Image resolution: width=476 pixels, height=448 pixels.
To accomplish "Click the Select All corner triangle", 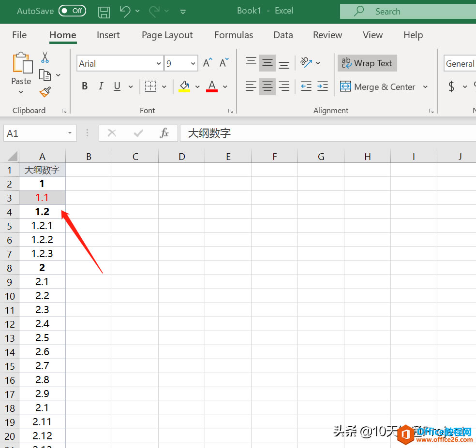I will pos(13,156).
